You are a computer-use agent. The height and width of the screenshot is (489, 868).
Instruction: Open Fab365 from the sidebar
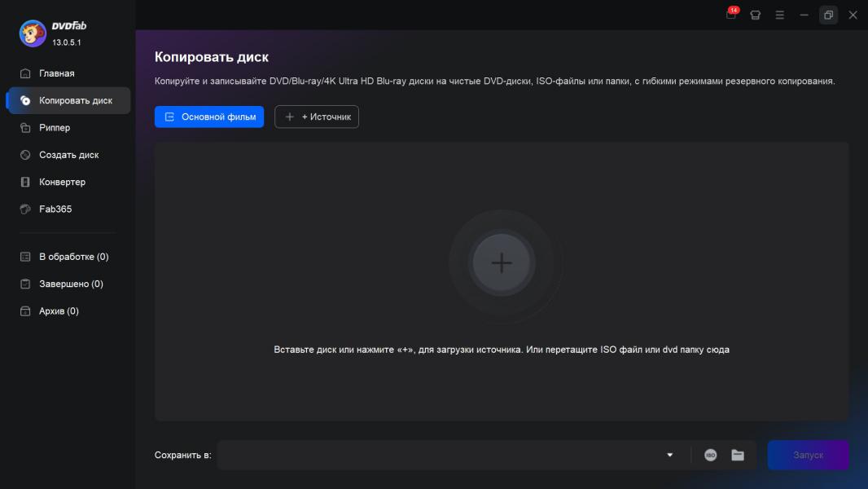[55, 209]
